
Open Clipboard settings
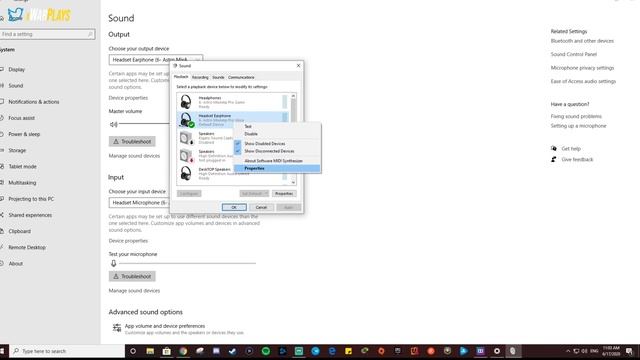coord(20,231)
